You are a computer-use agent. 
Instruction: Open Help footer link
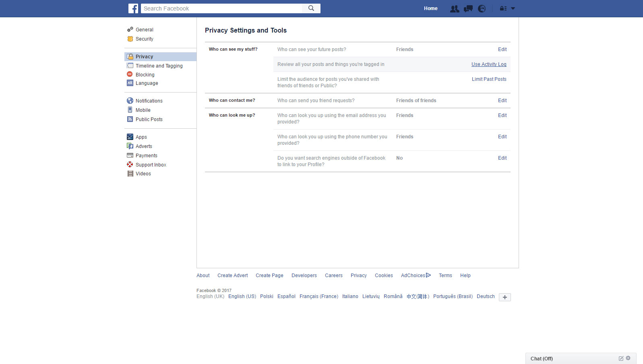465,276
